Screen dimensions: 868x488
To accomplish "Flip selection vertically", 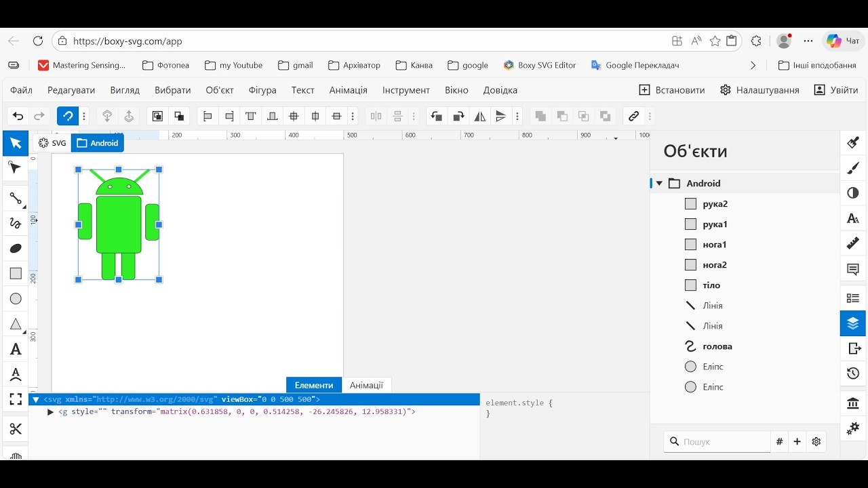I will click(501, 117).
